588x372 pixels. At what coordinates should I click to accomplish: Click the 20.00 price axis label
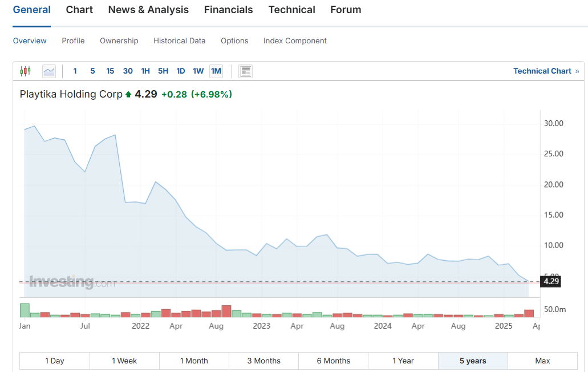tap(554, 184)
